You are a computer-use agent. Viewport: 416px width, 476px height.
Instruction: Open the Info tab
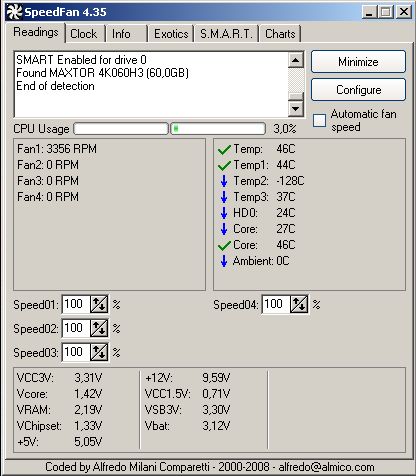click(x=126, y=34)
